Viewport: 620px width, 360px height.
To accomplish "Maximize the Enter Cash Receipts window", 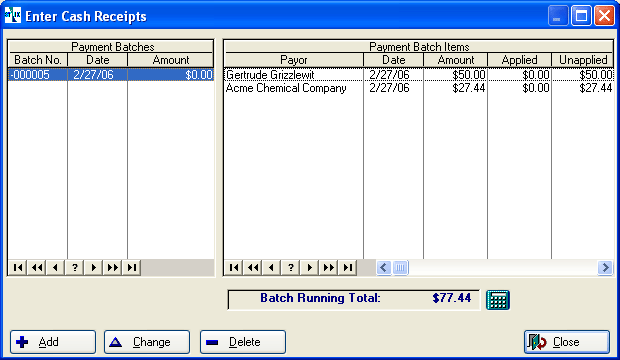I will [581, 16].
